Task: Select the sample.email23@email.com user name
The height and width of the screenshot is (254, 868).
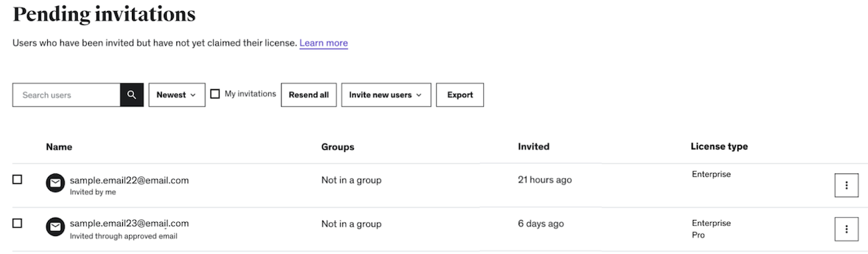Action: 129,223
